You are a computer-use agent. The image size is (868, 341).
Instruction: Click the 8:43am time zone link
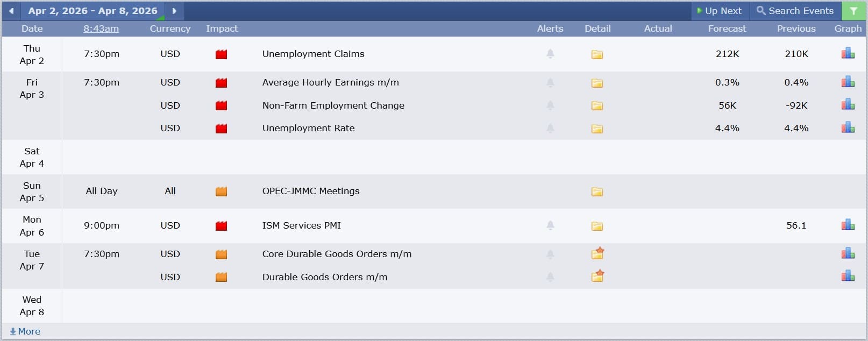[x=101, y=29]
